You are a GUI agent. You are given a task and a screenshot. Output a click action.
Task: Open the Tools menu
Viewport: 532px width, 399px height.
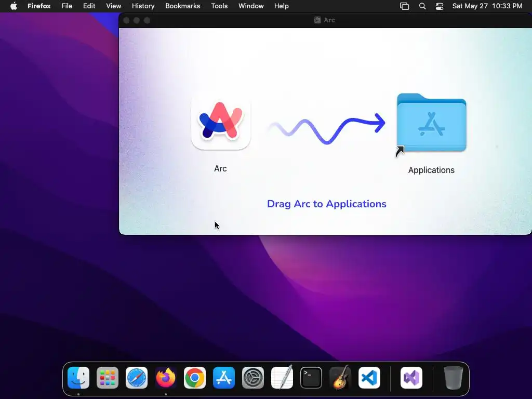219,6
